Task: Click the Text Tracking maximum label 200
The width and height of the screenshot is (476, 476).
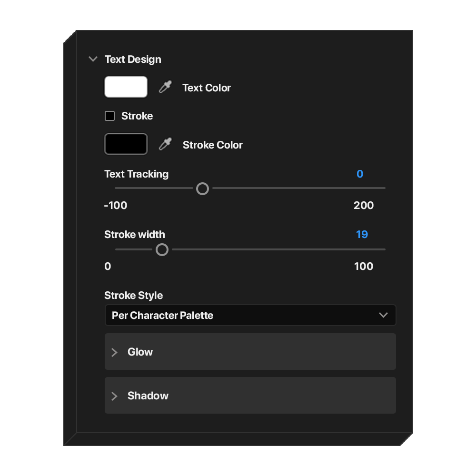Action: point(364,206)
